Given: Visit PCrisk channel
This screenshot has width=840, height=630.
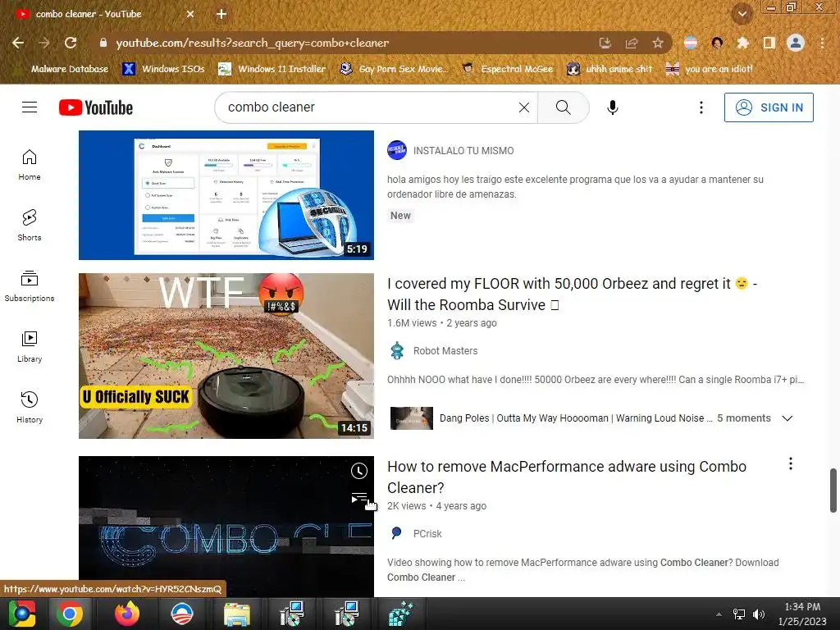Looking at the screenshot, I should pyautogui.click(x=427, y=533).
